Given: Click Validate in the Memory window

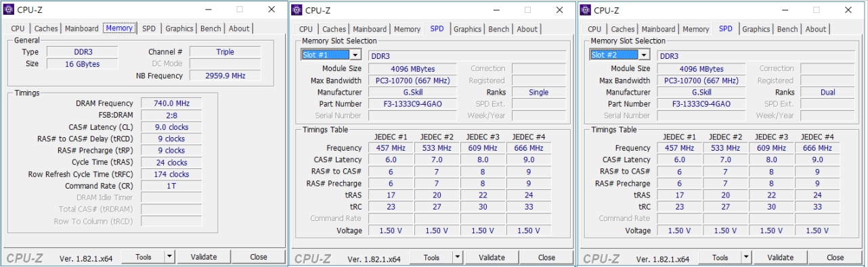Looking at the screenshot, I should click(x=204, y=257).
